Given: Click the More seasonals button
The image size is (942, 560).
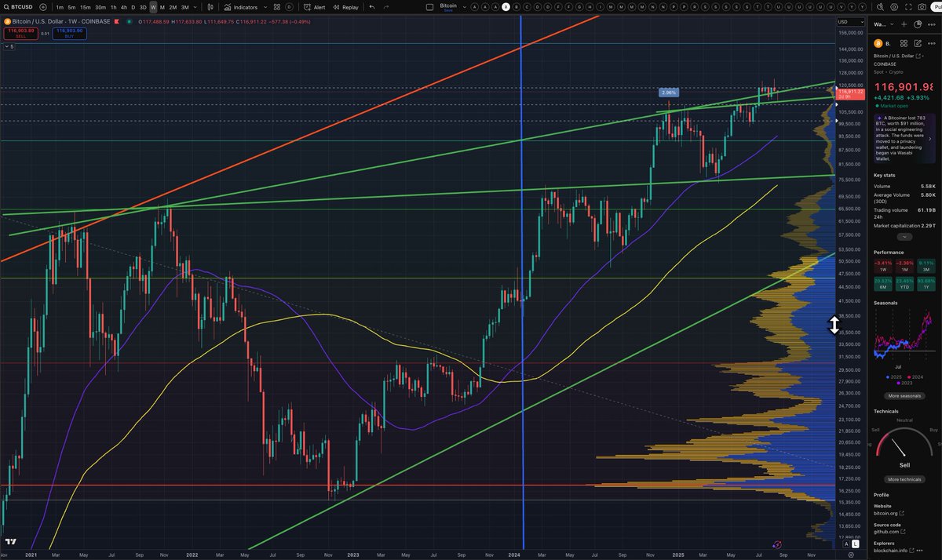Looking at the screenshot, I should [x=904, y=396].
